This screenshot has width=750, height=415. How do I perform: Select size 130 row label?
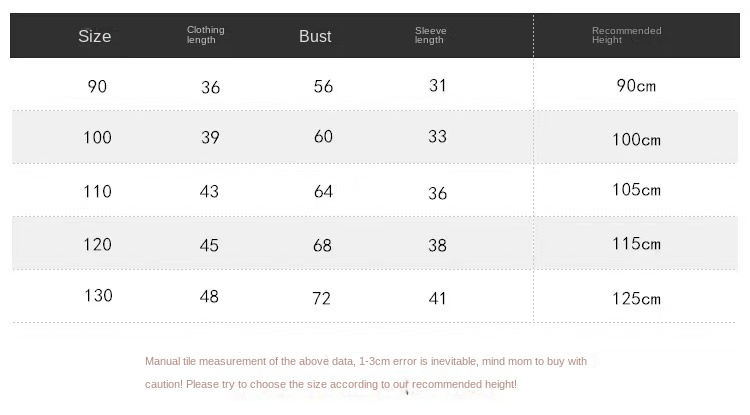(x=98, y=296)
